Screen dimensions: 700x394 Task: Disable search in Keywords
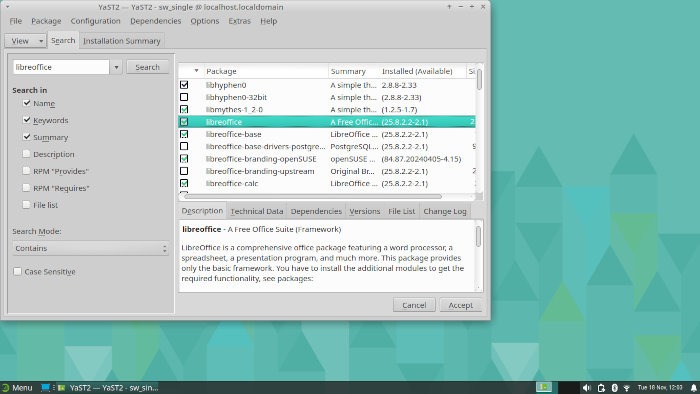(x=27, y=120)
